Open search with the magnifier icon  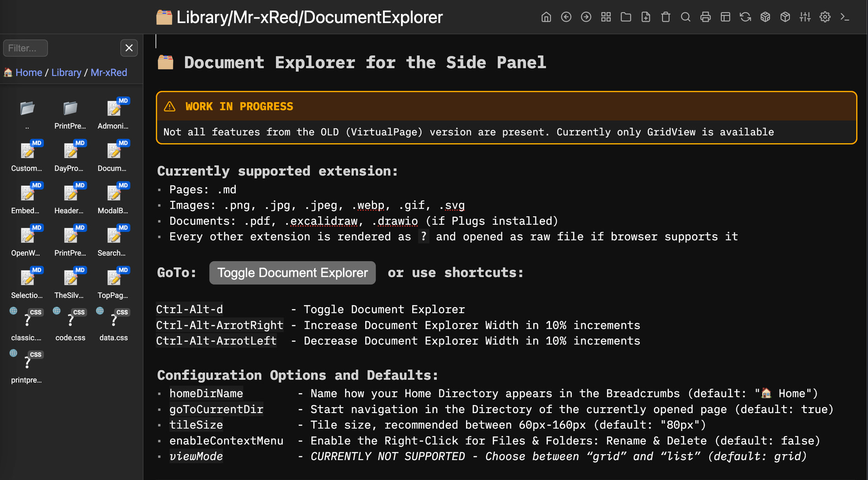685,17
